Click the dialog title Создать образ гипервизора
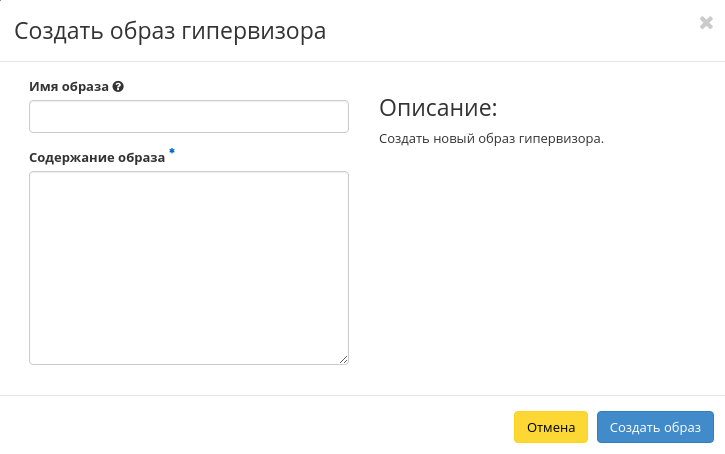This screenshot has width=725, height=454. [x=170, y=31]
